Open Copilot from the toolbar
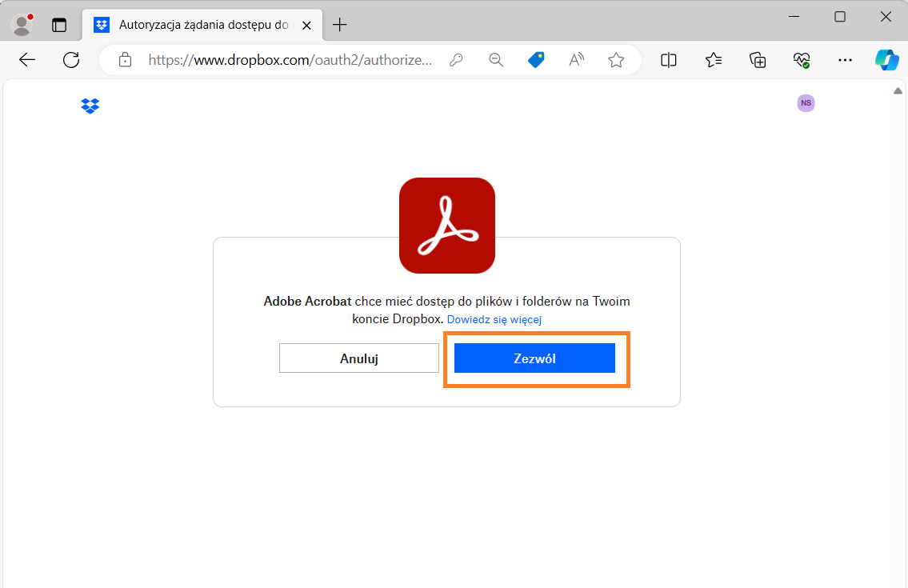Screen dimensions: 908x588 pyautogui.click(x=886, y=60)
